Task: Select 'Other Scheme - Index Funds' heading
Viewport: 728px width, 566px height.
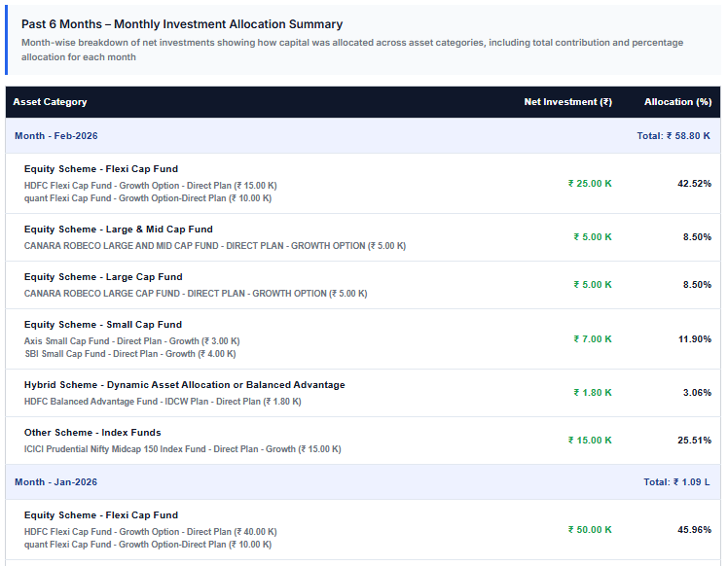Action: tap(92, 433)
